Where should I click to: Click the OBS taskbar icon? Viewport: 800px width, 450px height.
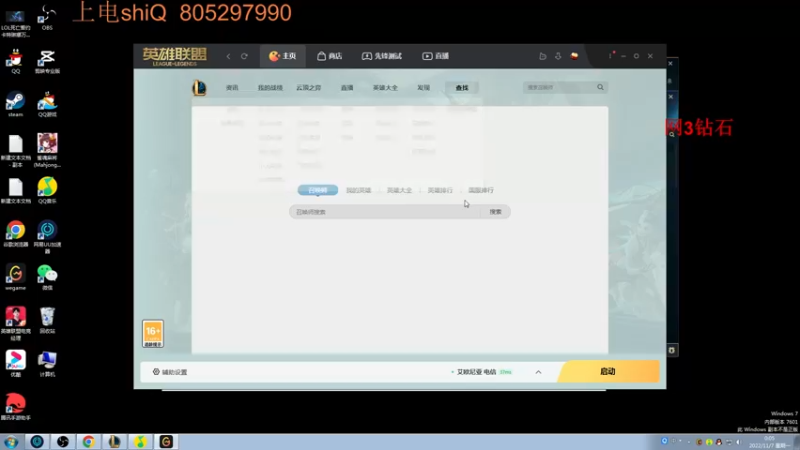tap(62, 441)
